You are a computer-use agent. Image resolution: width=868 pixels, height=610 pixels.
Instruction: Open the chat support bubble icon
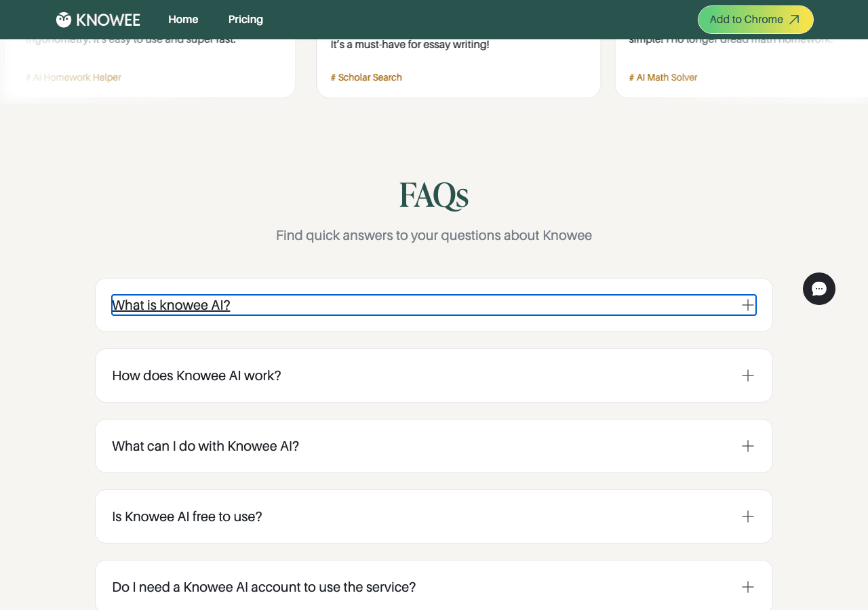click(819, 289)
